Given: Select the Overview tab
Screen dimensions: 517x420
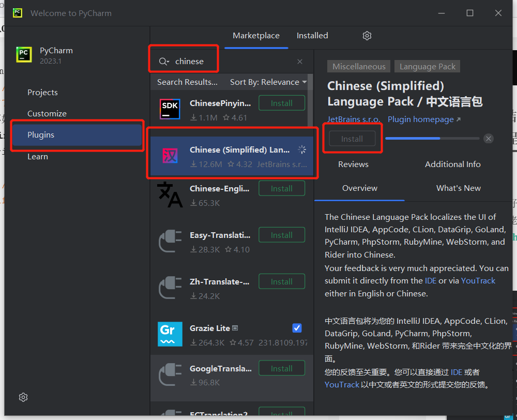Looking at the screenshot, I should click(360, 188).
